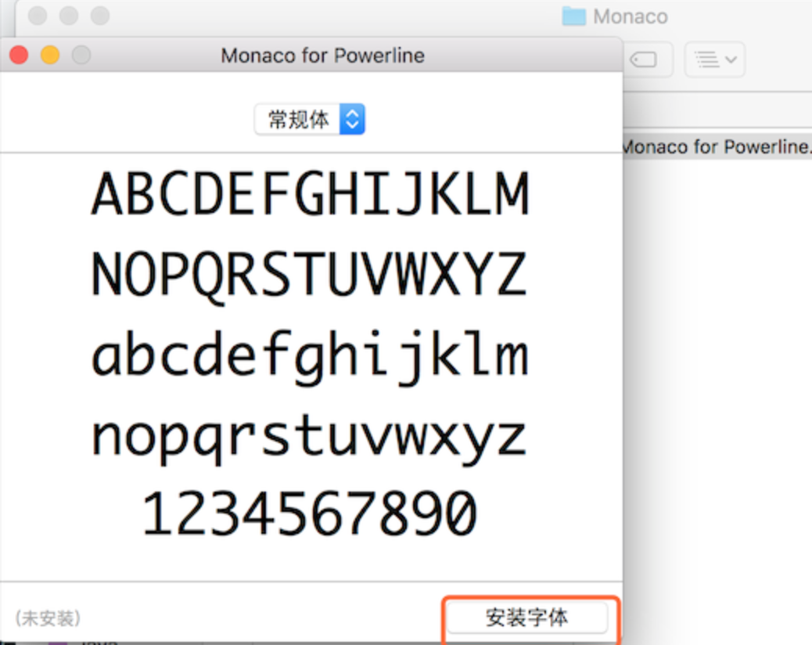Select Monaco for Powerline file in Finder
812x645 pixels.
point(717,146)
